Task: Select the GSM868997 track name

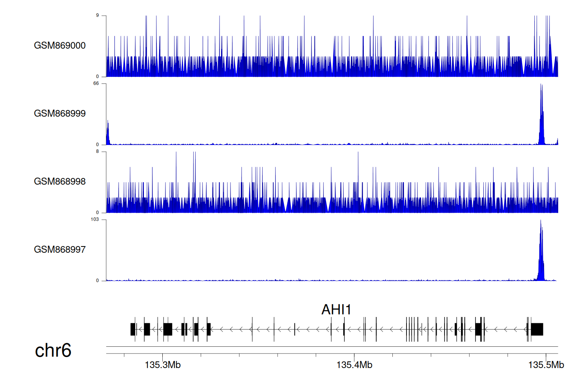Action: 60,250
